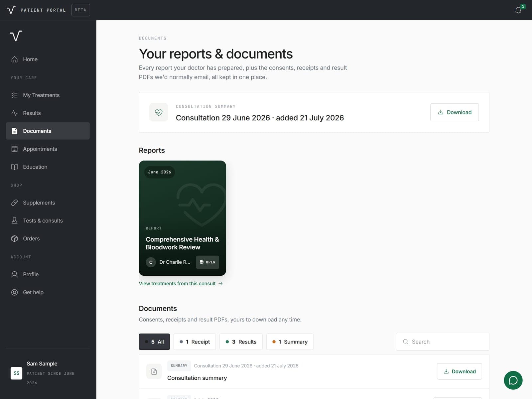Navigate to Appointments
The height and width of the screenshot is (399, 532).
pyautogui.click(x=48, y=149)
